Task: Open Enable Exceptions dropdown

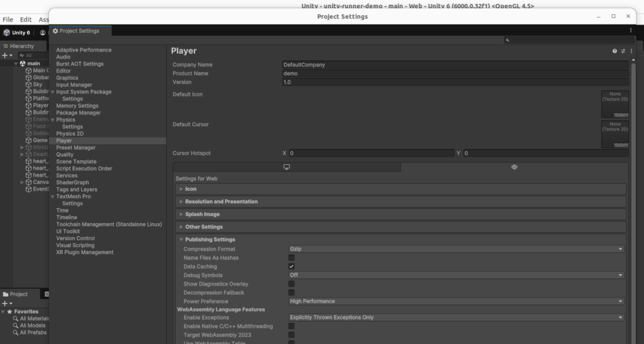Action: tap(456, 318)
